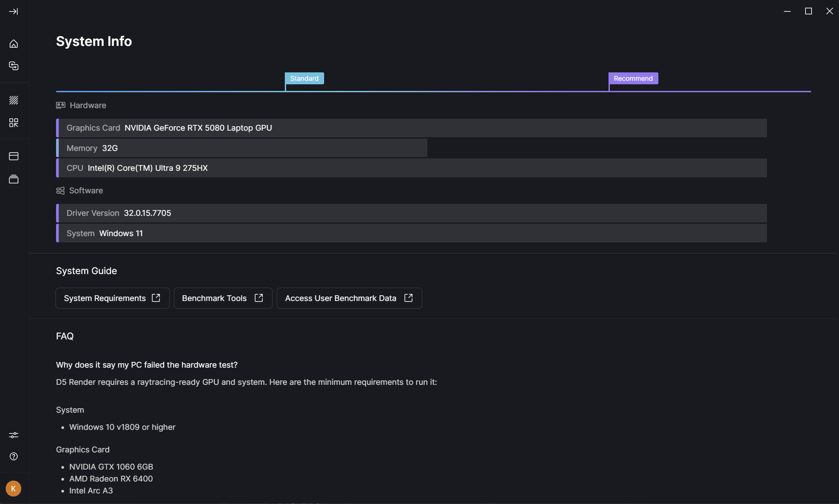Click the Standard marker on the performance bar

[x=304, y=79]
